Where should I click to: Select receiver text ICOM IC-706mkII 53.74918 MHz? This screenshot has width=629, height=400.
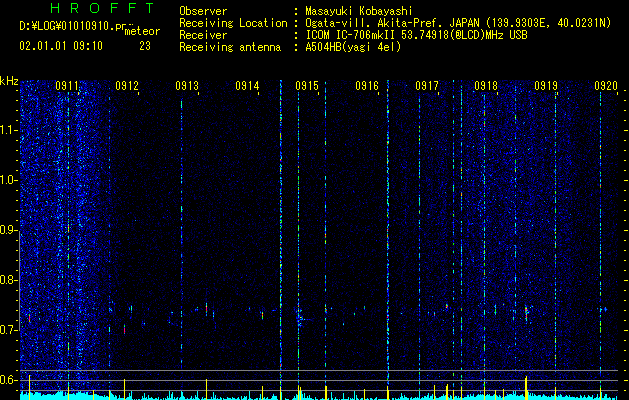click(416, 35)
